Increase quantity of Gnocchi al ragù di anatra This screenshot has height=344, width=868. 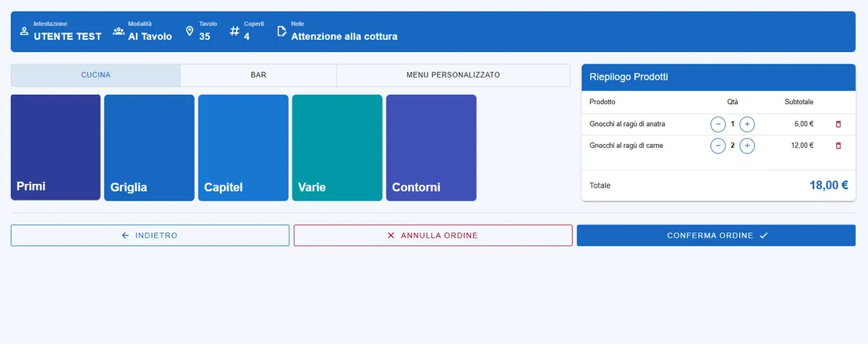tap(747, 124)
